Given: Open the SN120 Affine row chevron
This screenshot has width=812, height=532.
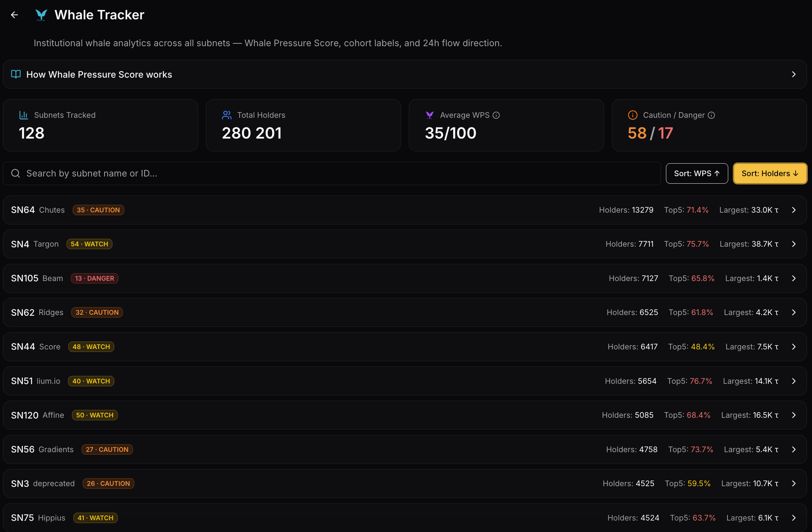Looking at the screenshot, I should (x=794, y=415).
